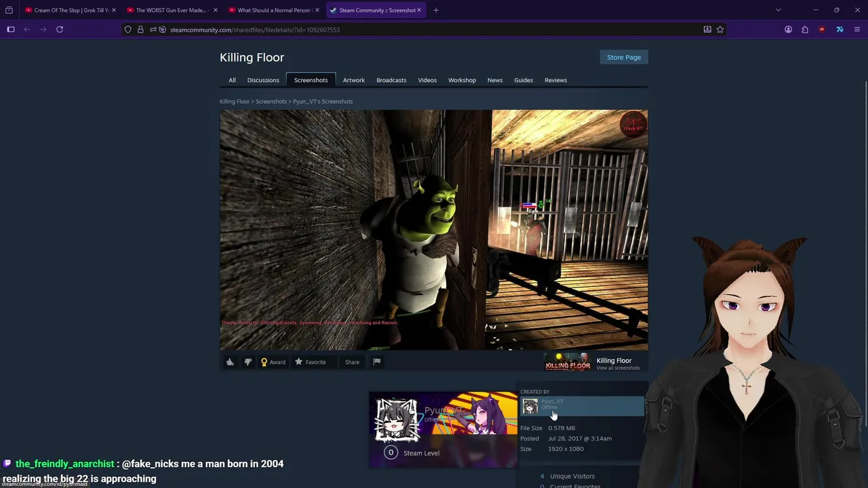Open a new tab with plus button
This screenshot has height=488, width=868.
coord(436,10)
